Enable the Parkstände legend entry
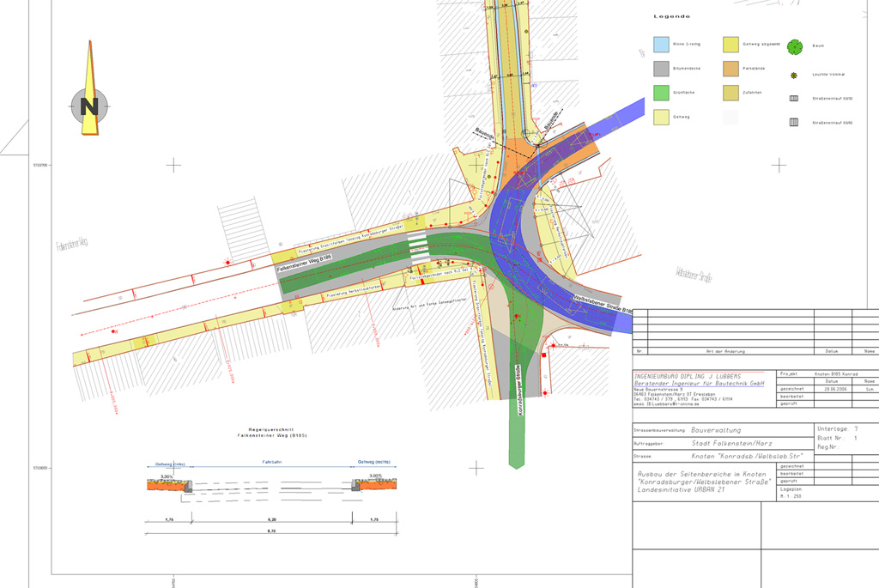This screenshot has width=879, height=588. point(730,68)
